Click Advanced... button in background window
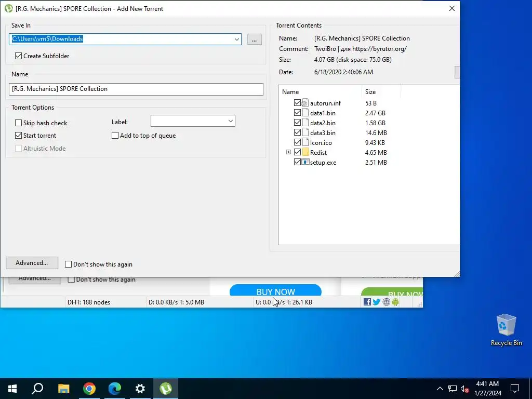The height and width of the screenshot is (399, 532). point(35,280)
